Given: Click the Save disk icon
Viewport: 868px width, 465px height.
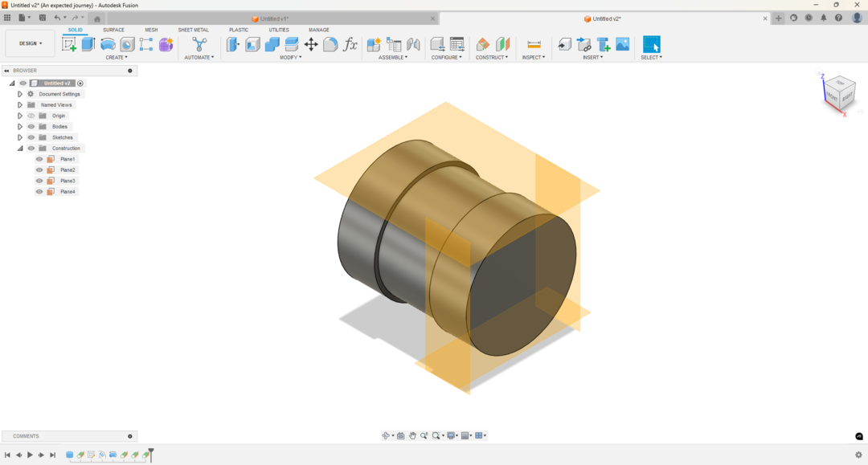Looking at the screenshot, I should point(42,18).
